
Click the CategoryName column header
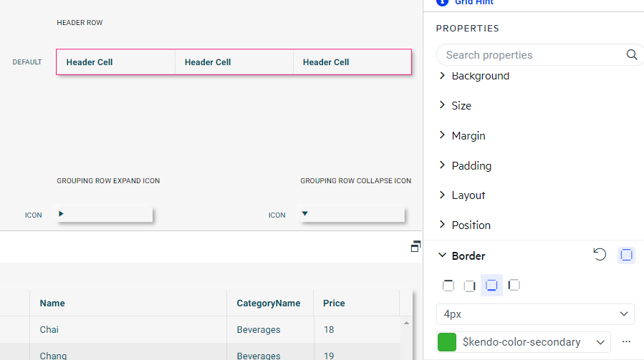[268, 303]
